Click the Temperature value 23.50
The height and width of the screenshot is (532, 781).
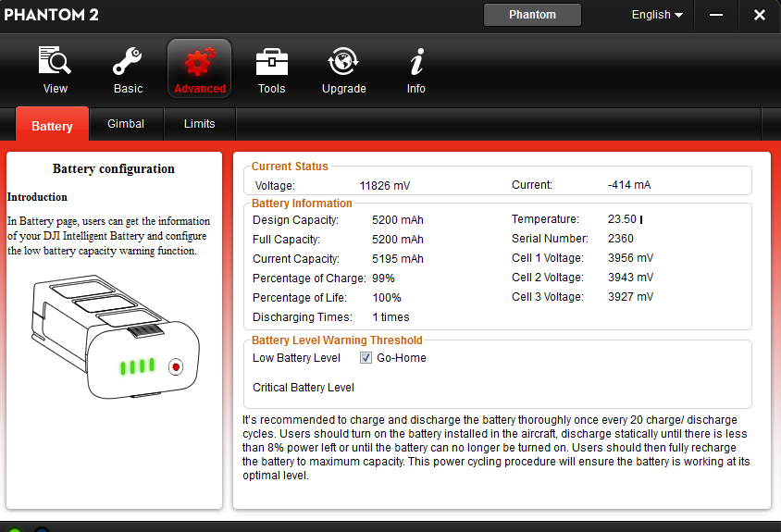(622, 219)
